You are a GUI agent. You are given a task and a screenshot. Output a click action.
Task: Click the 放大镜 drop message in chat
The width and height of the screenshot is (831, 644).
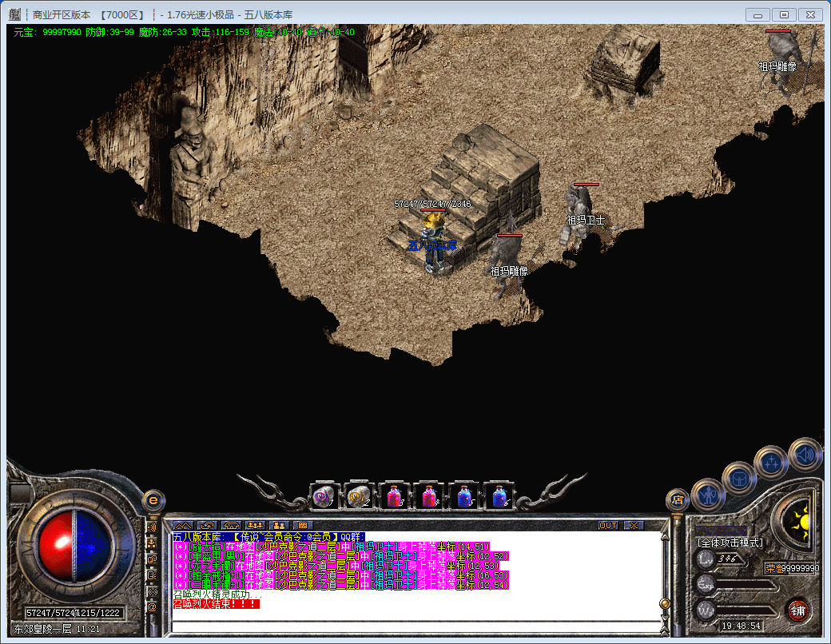(332, 546)
